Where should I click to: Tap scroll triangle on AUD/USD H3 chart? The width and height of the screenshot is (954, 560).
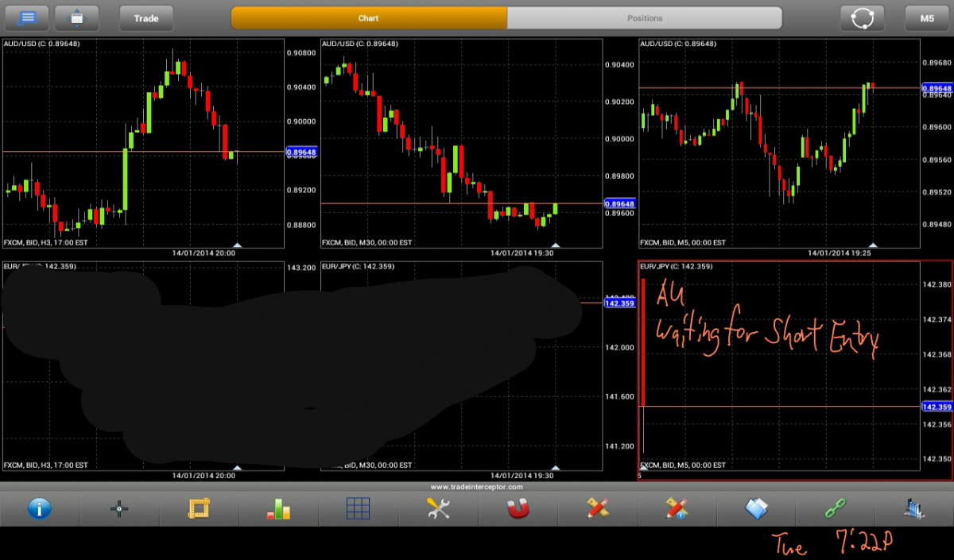(x=237, y=245)
